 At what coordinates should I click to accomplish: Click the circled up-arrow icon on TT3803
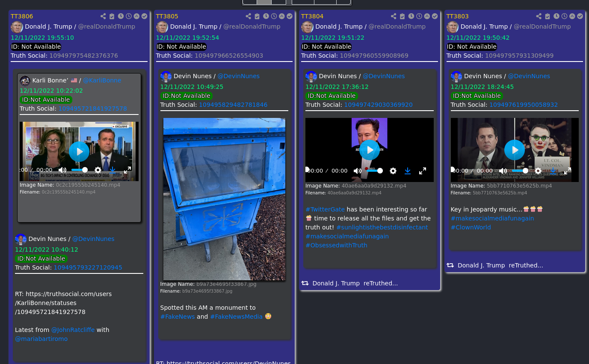tap(572, 16)
